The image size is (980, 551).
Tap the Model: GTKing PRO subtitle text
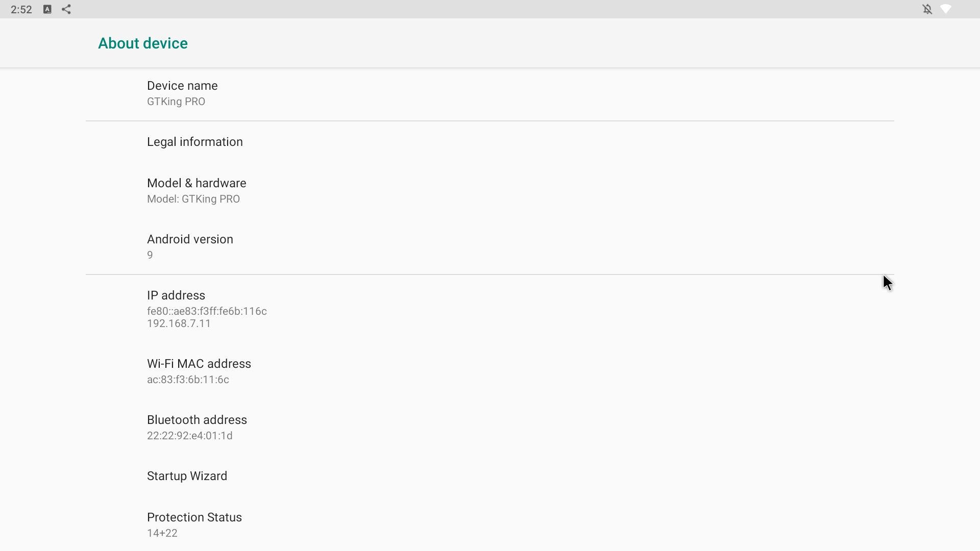tap(193, 199)
